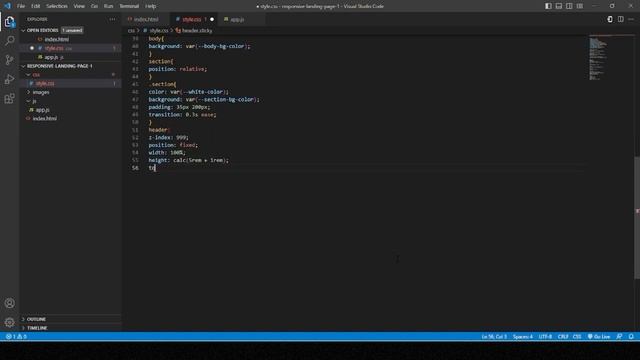Open editor more actions ellipsis
The height and width of the screenshot is (360, 640).
point(631,19)
